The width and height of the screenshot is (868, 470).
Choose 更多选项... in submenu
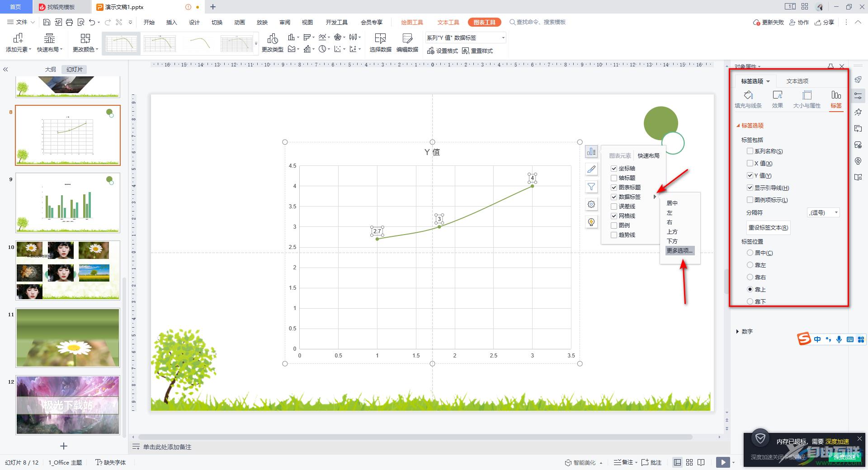(679, 251)
